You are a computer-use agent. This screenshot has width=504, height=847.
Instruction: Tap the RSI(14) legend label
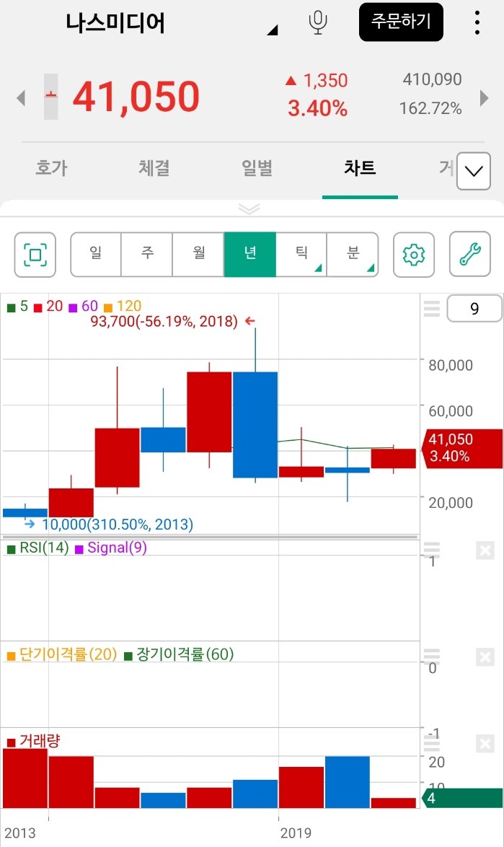coord(44,548)
